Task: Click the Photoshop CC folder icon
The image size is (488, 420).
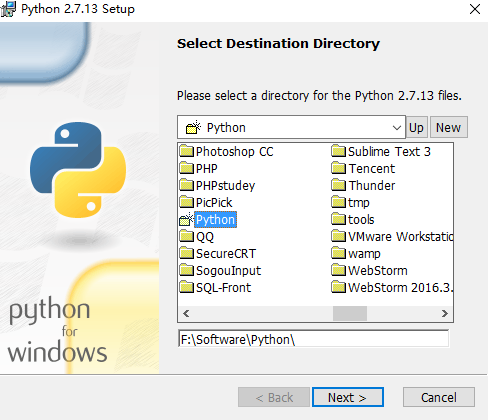Action: tap(186, 151)
